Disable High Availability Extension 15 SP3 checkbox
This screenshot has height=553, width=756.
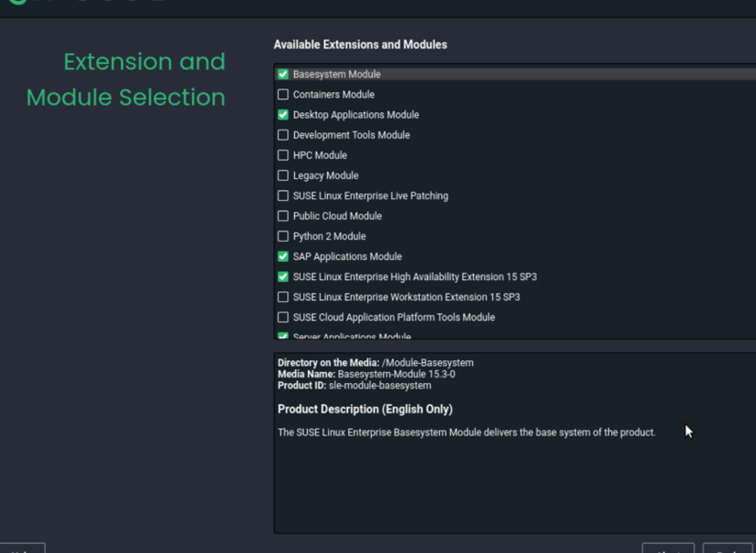click(283, 276)
